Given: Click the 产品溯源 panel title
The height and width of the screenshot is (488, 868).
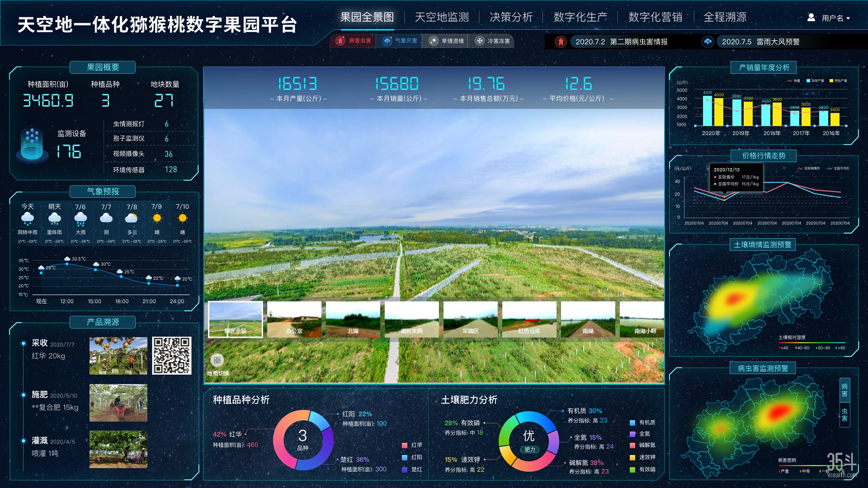Looking at the screenshot, I should tap(103, 322).
